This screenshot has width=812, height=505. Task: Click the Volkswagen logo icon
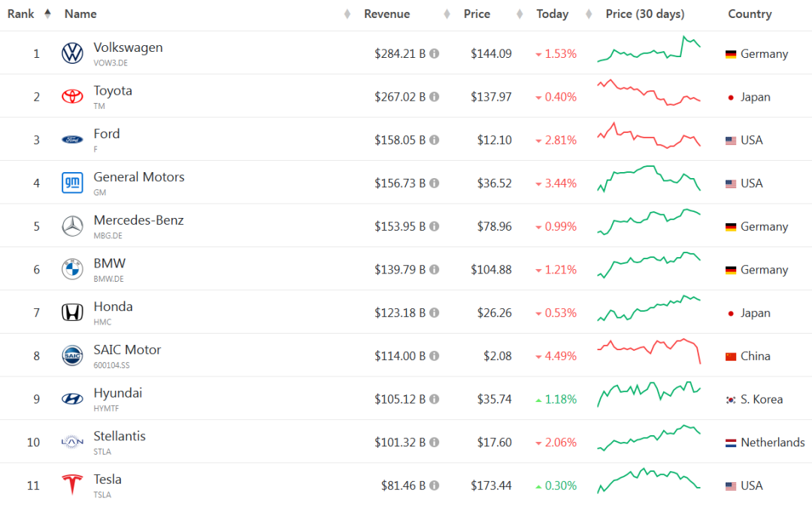coord(72,53)
